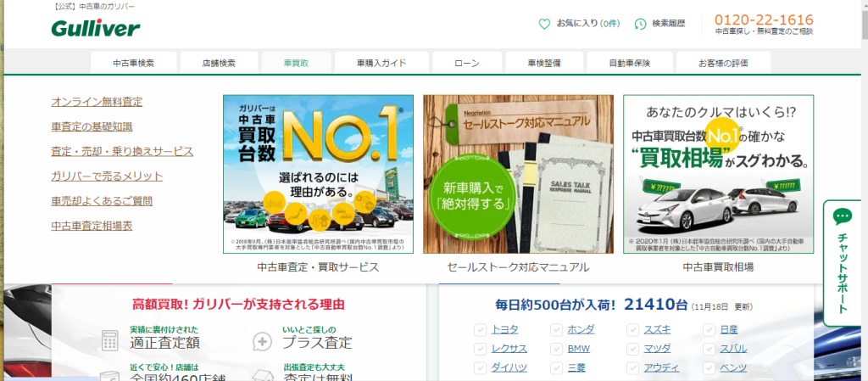868x381 pixels.
Task: Click the 21410台 stock count
Action: pyautogui.click(x=656, y=304)
